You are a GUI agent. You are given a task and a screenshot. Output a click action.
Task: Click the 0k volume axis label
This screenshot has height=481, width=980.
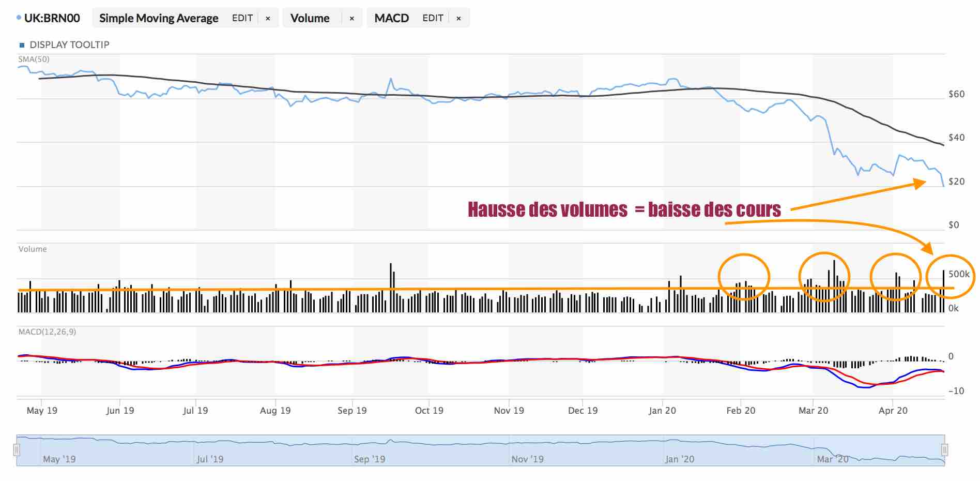point(954,308)
